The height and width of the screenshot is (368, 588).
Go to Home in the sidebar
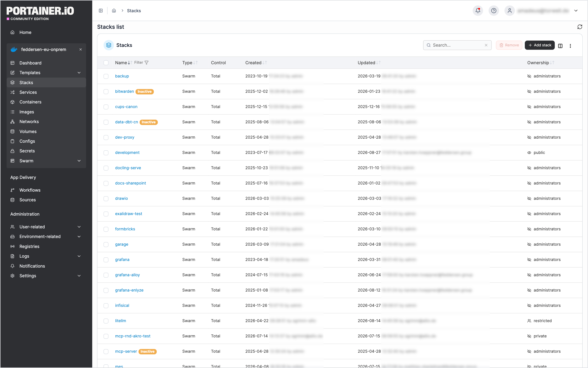pyautogui.click(x=46, y=32)
